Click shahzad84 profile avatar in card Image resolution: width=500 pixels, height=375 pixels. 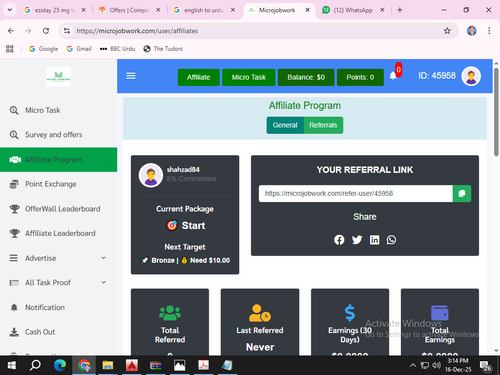[151, 175]
